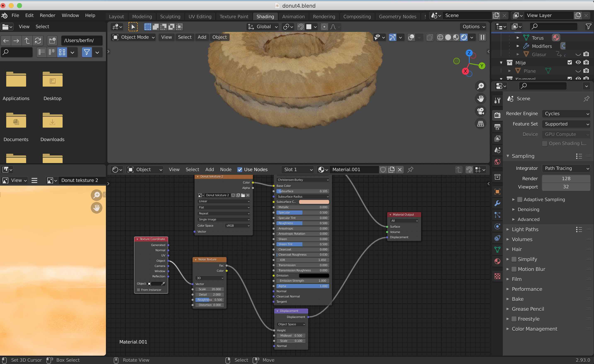Viewport: 594px width, 364px height.
Task: Click the Add menu in node editor
Action: click(209, 169)
